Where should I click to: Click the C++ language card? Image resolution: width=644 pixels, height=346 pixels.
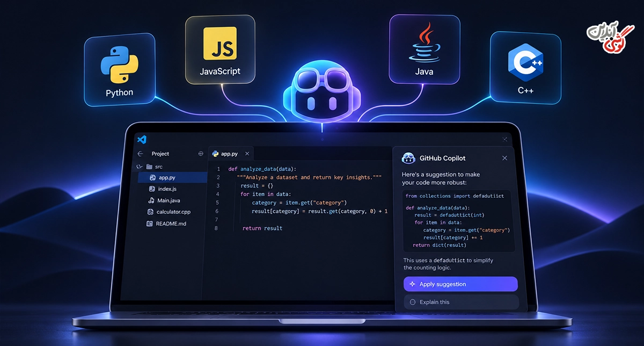525,67
